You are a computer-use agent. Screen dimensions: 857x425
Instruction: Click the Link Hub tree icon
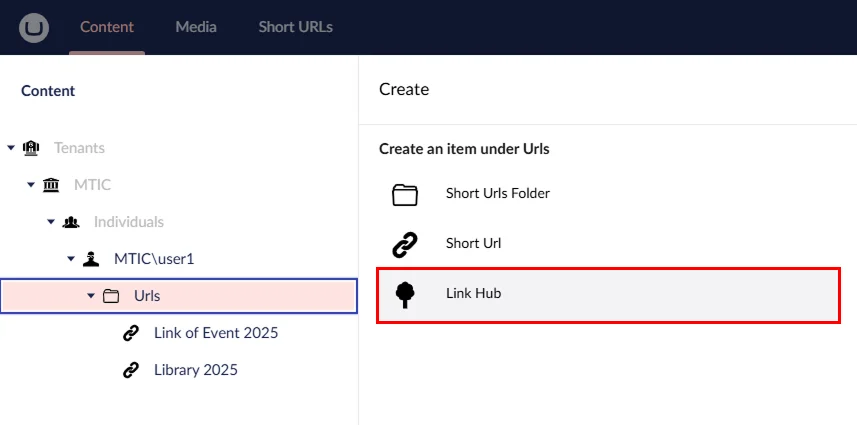pyautogui.click(x=404, y=294)
